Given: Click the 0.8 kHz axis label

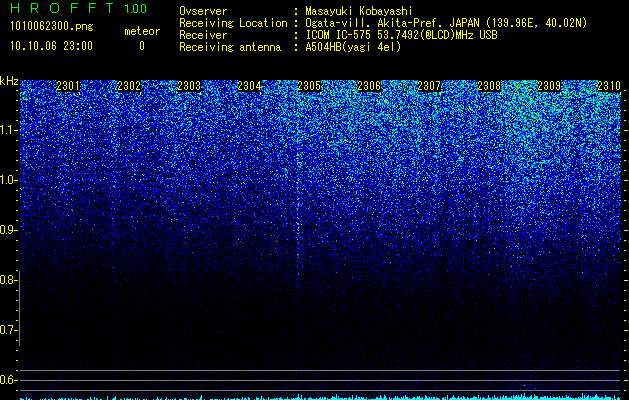Looking at the screenshot, I should [x=8, y=280].
